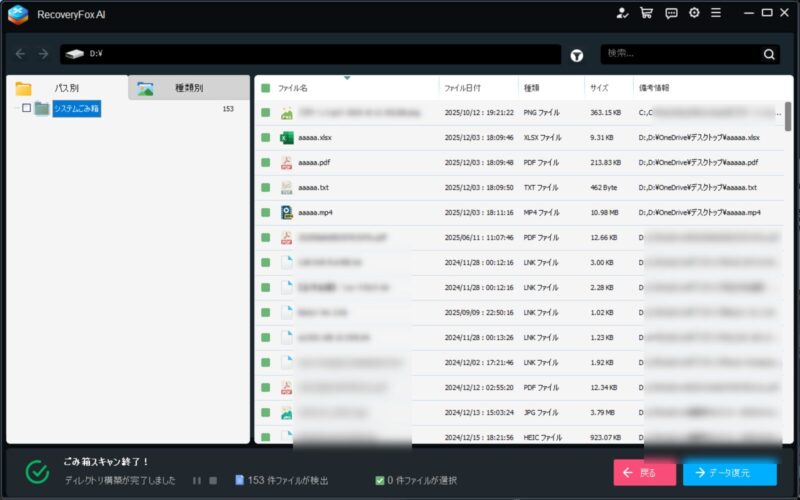Open the hamburger menu icon
The width and height of the screenshot is (800, 500).
[x=716, y=13]
